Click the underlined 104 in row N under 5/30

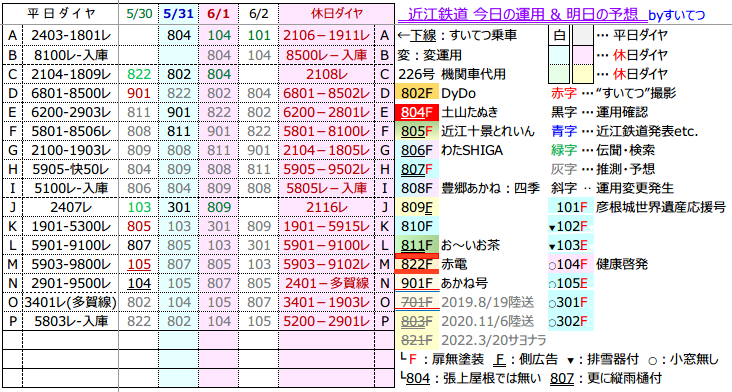[x=139, y=283]
